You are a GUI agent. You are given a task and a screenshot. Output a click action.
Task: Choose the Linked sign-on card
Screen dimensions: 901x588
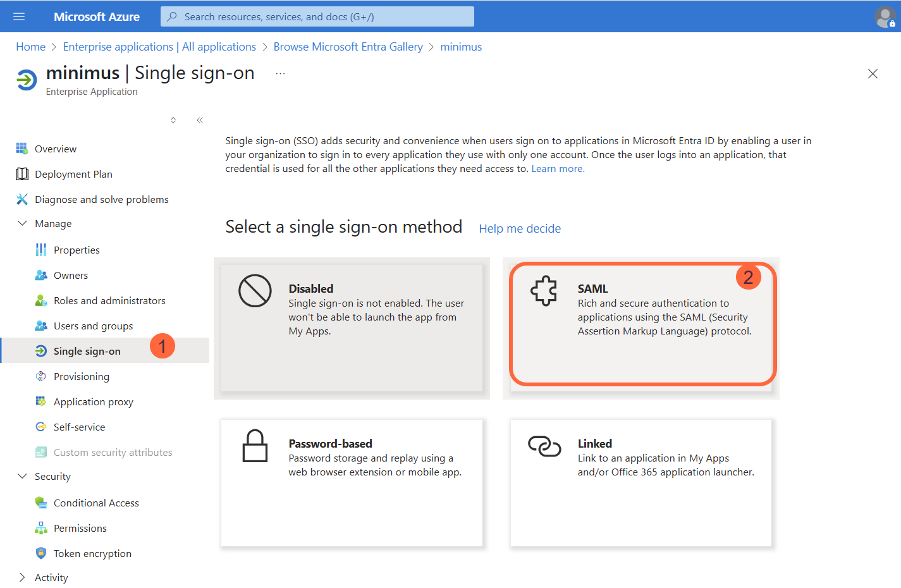[641, 483]
